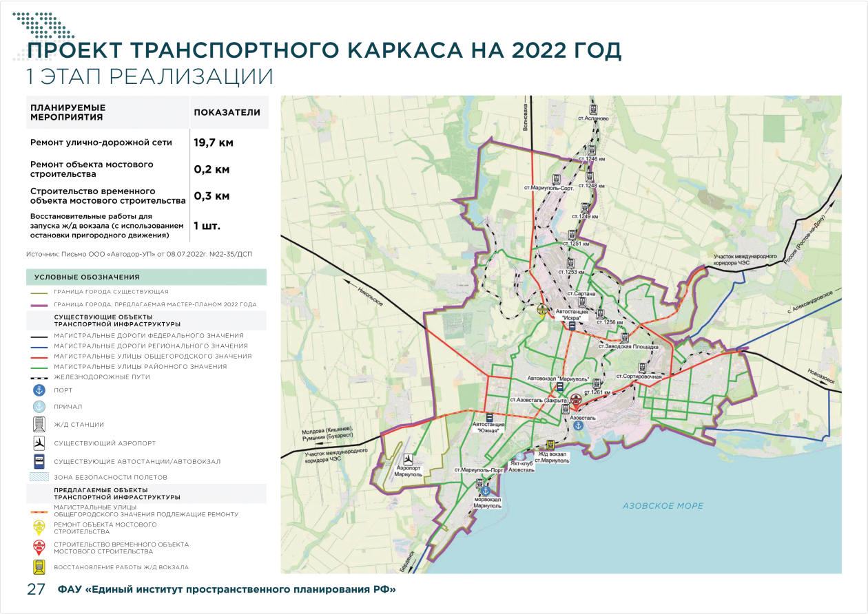Click the purple proposed city boundary legend line

coord(39,304)
